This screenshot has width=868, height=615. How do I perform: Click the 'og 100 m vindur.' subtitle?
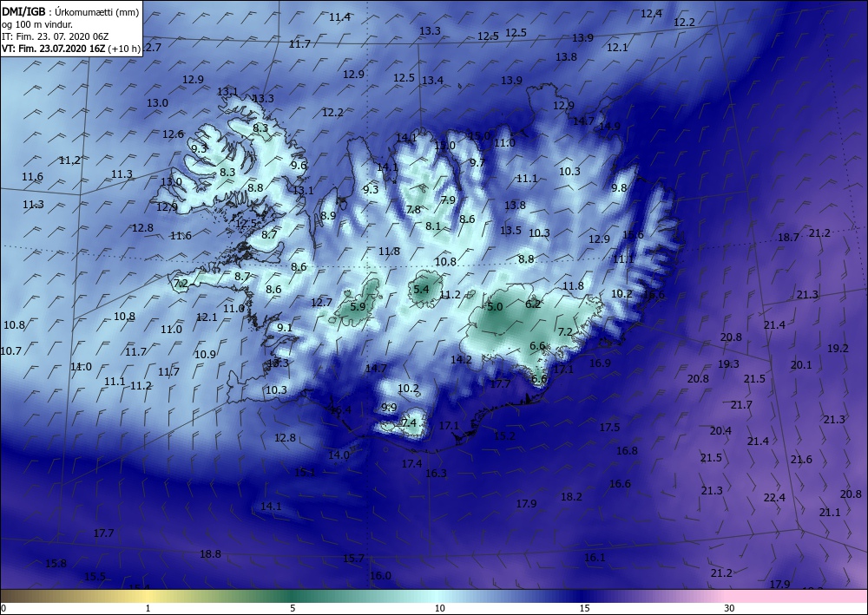pos(37,24)
